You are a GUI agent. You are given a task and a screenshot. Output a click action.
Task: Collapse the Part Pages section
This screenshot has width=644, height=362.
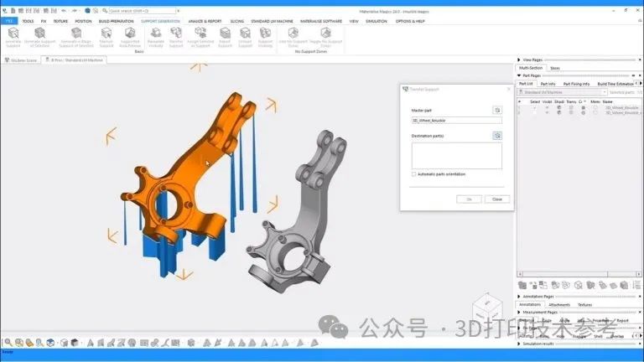tap(519, 75)
